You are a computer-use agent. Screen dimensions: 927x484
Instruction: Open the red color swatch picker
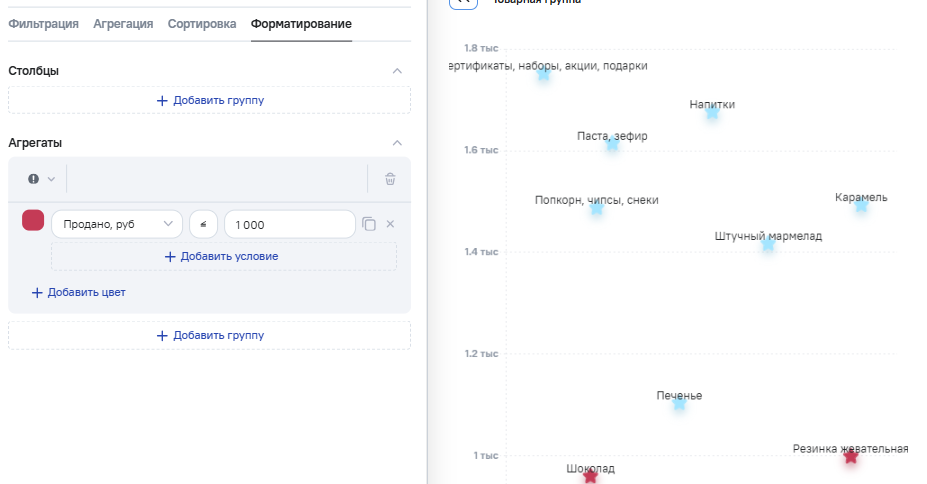point(33,221)
